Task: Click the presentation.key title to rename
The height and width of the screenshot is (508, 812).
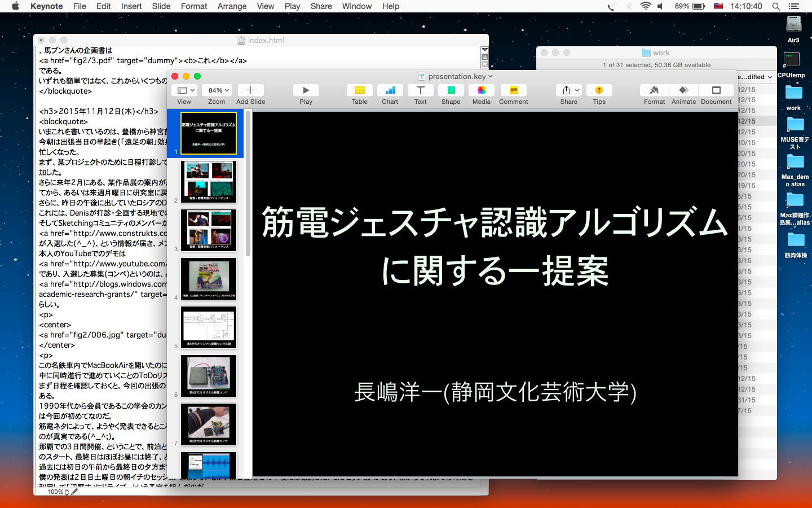Action: (x=456, y=76)
